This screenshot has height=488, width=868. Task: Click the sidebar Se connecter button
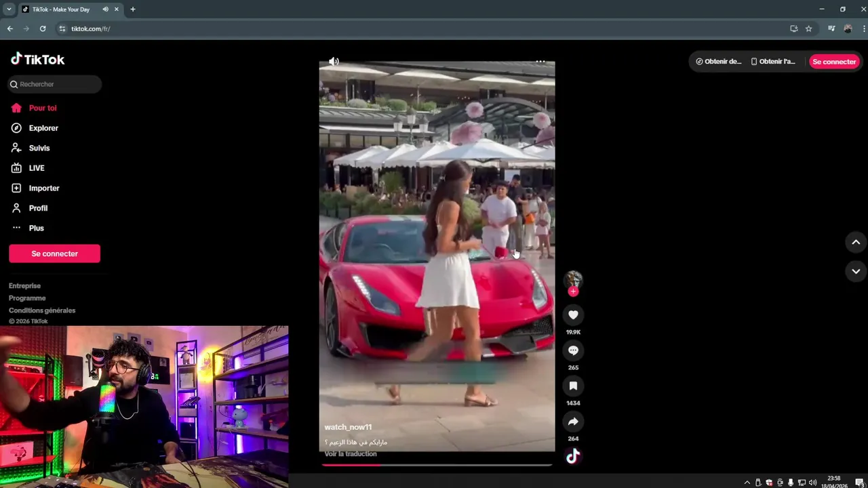tap(54, 253)
